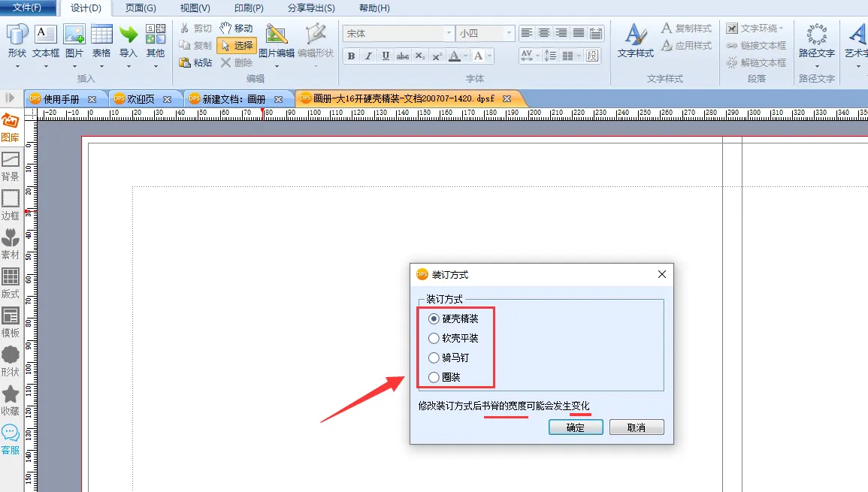The image size is (868, 492).
Task: Open the 素材 sidebar panel
Action: (10, 245)
